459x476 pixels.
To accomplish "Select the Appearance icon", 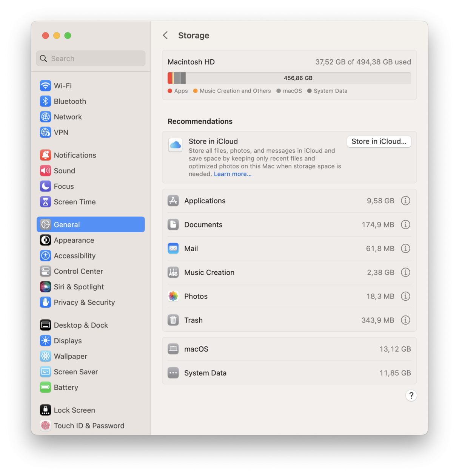I will coord(45,240).
